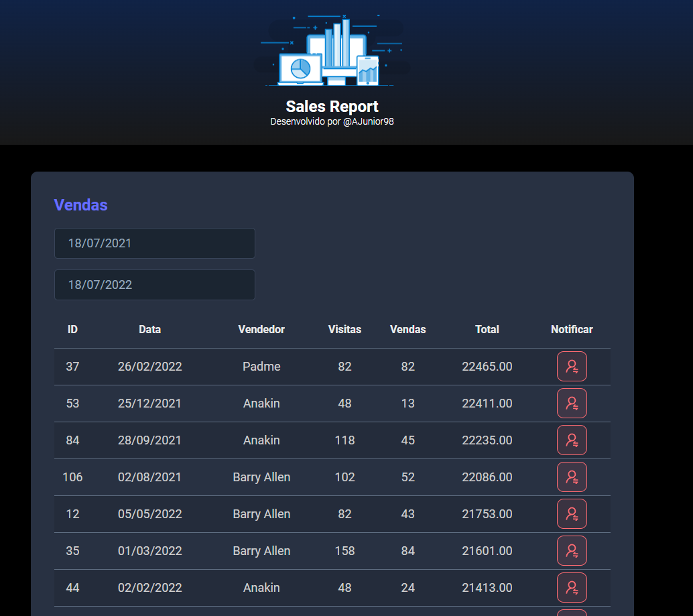This screenshot has width=693, height=616.
Task: Click the Sales Report chart illustration
Action: (332, 50)
